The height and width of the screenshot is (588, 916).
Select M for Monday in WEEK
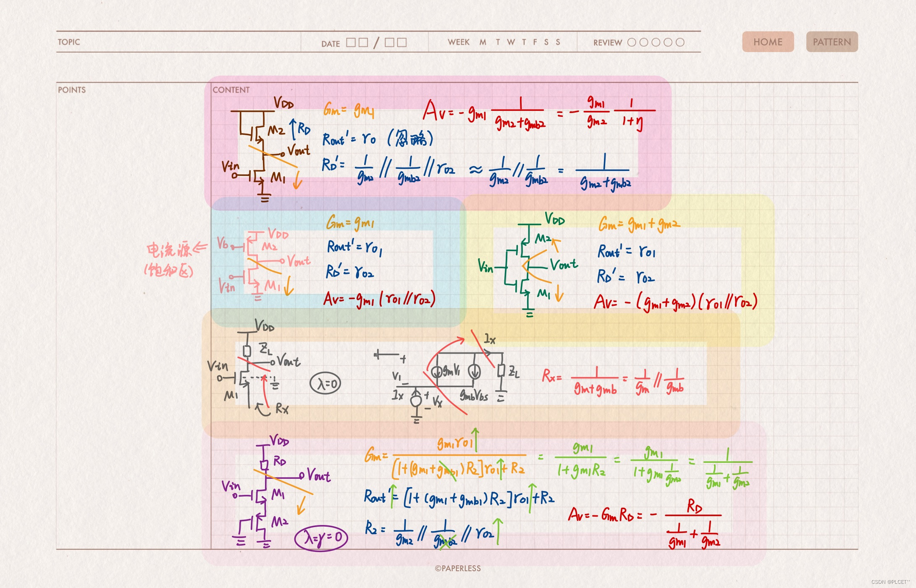[x=483, y=42]
